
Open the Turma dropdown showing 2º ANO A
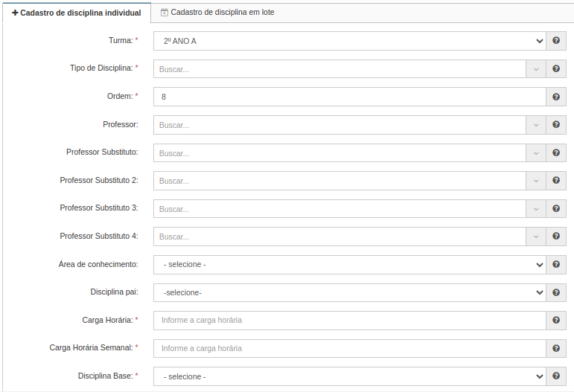coord(350,41)
